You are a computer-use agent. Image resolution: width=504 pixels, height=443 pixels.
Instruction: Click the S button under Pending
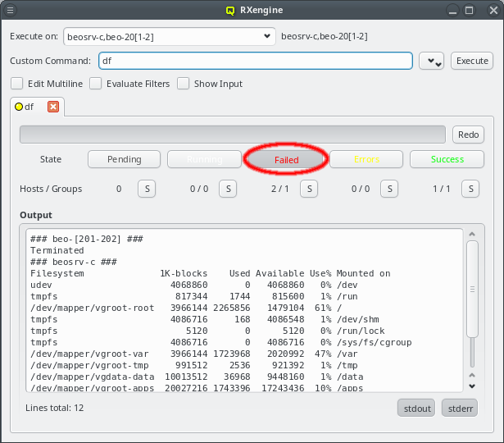146,189
